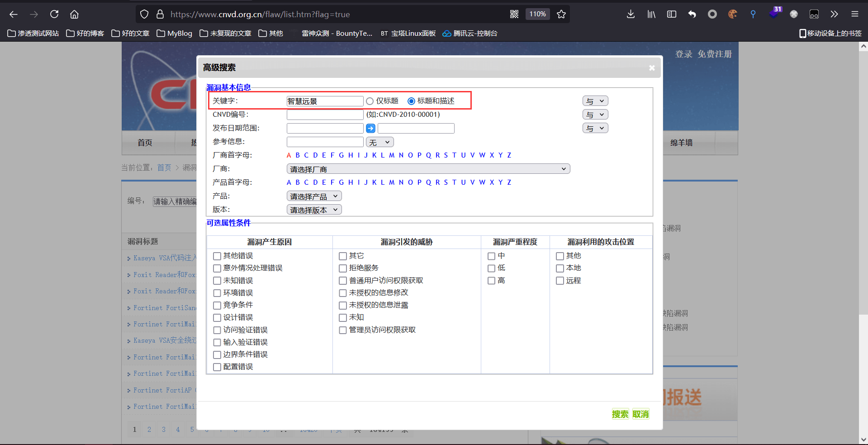868x445 pixels.
Task: Go back with browser back arrow
Action: [14, 14]
